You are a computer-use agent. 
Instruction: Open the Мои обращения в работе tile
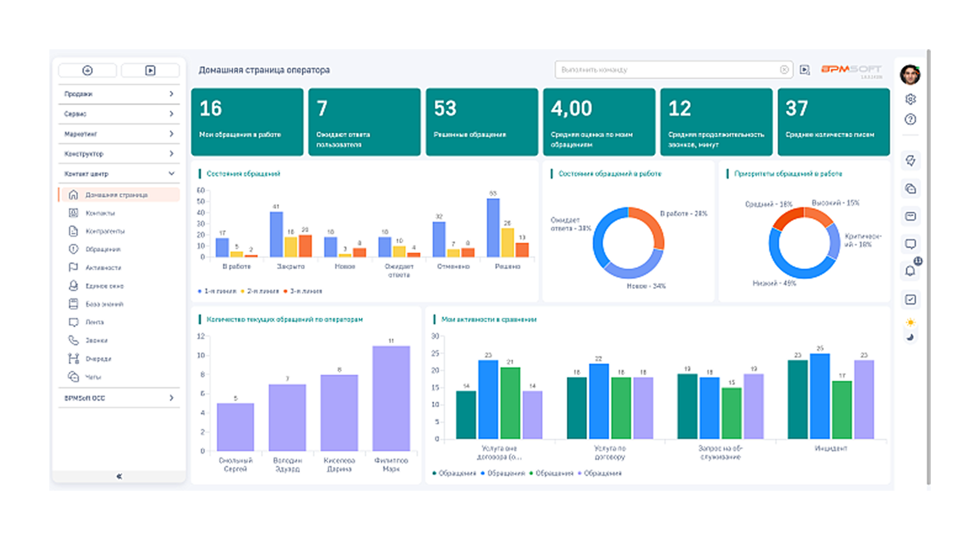[x=247, y=122]
